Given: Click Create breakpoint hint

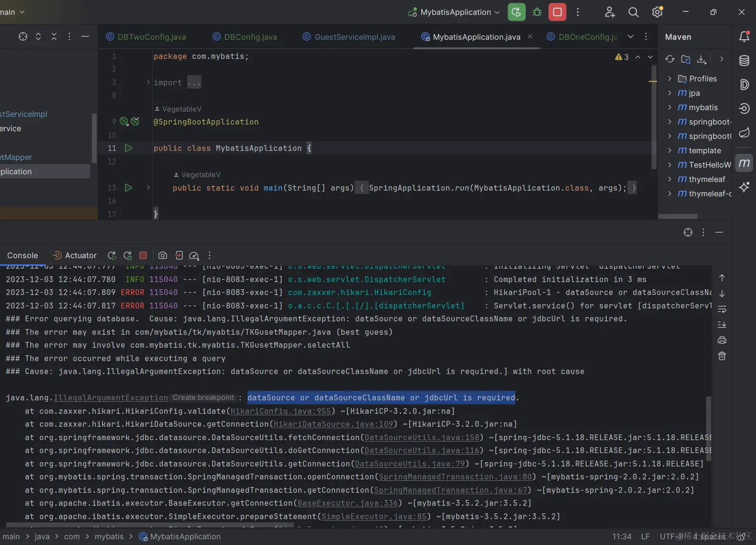Looking at the screenshot, I should 203,397.
